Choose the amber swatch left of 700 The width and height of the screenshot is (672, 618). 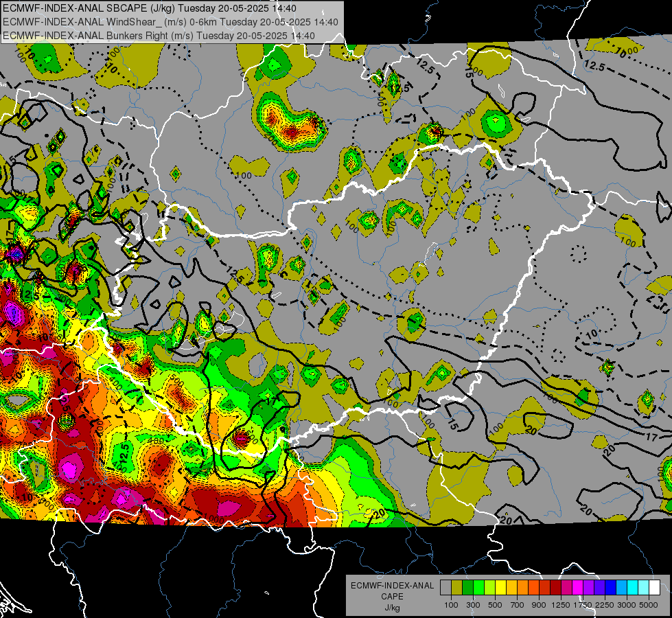(511, 587)
